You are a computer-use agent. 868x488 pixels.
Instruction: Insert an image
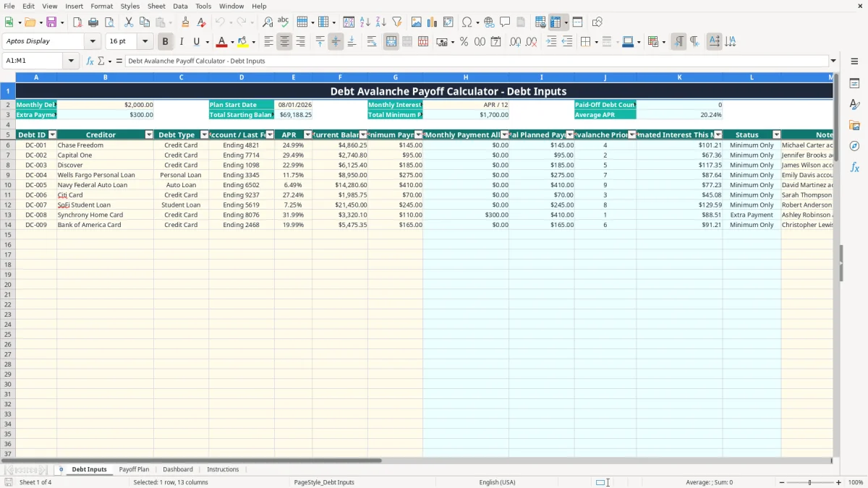point(417,22)
